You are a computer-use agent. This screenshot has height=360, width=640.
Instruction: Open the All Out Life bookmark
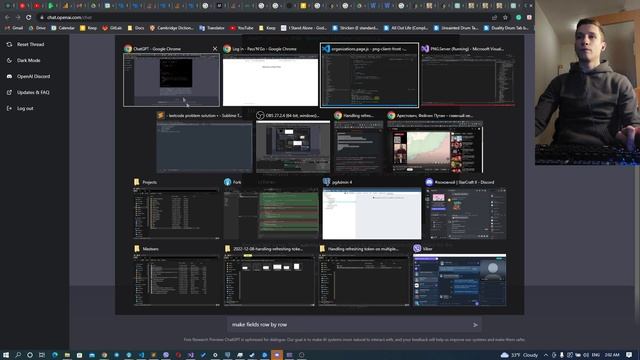pos(406,28)
